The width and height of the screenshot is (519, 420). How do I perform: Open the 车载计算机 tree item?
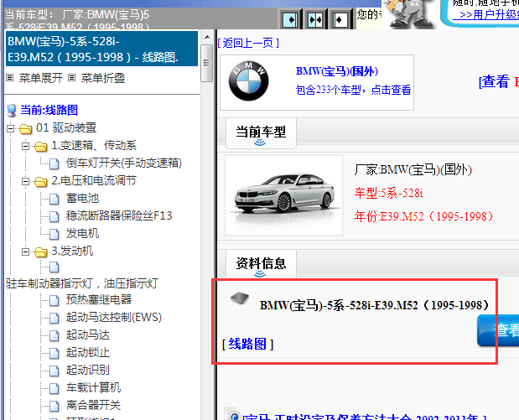point(93,387)
